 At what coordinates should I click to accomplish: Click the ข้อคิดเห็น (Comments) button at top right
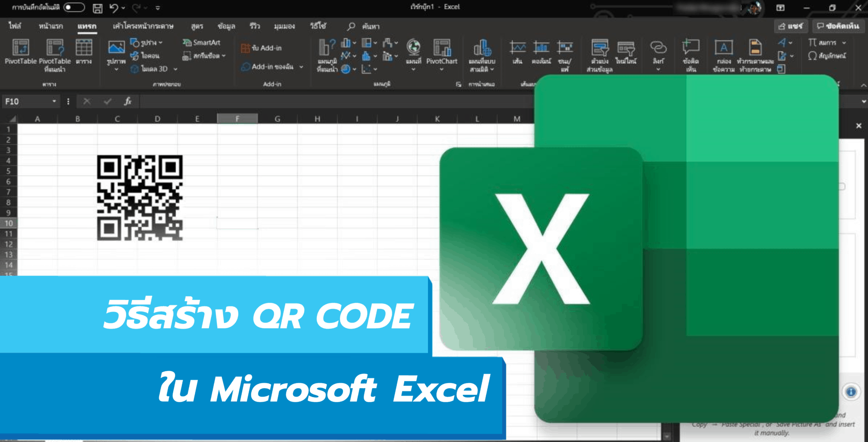[838, 26]
